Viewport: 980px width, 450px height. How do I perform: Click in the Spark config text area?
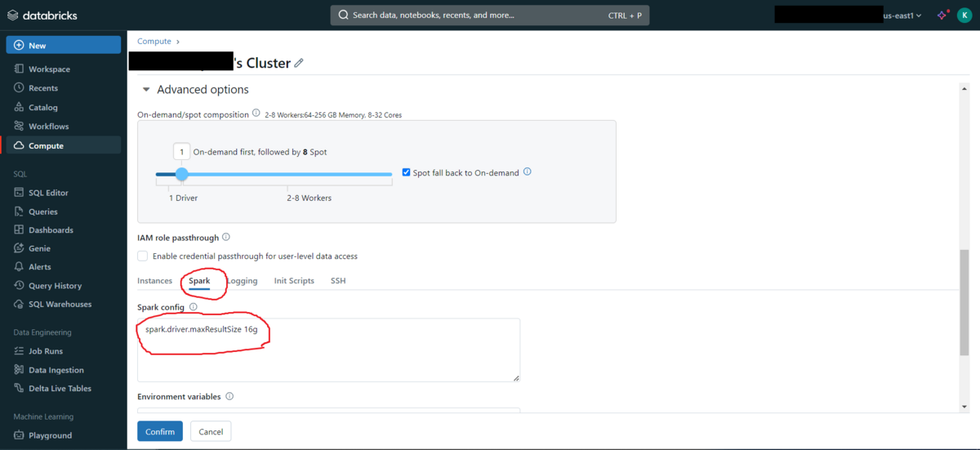coord(328,350)
